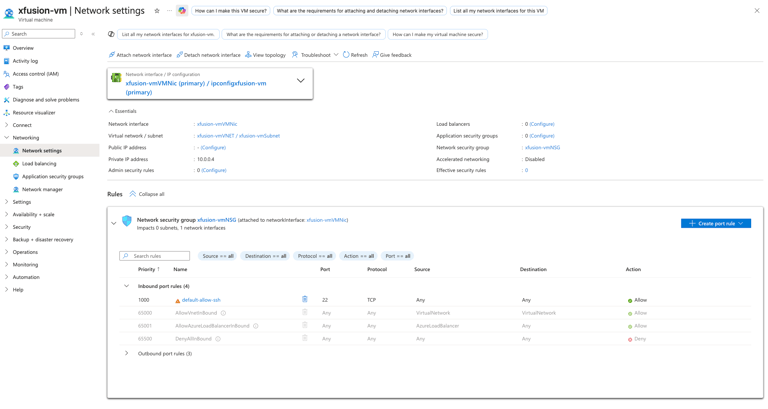Image resolution: width=768 pixels, height=409 pixels.
Task: Click the 'Source == all' filter pill
Action: [217, 256]
